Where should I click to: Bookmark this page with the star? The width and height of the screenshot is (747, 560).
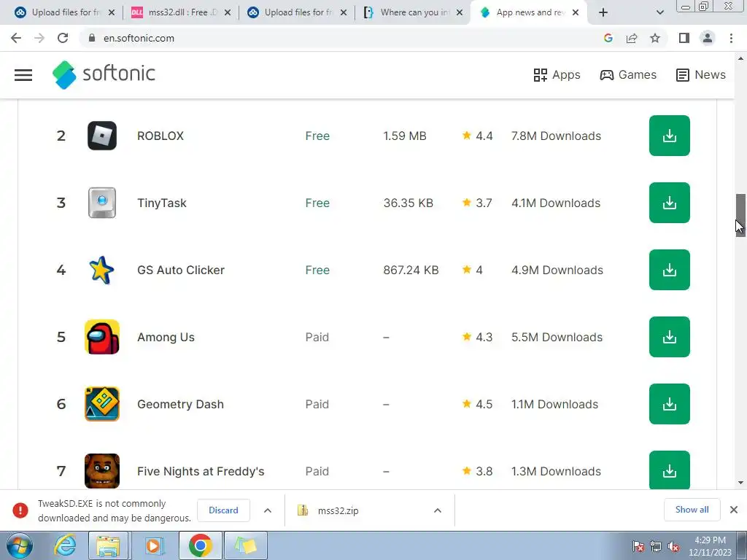(655, 38)
